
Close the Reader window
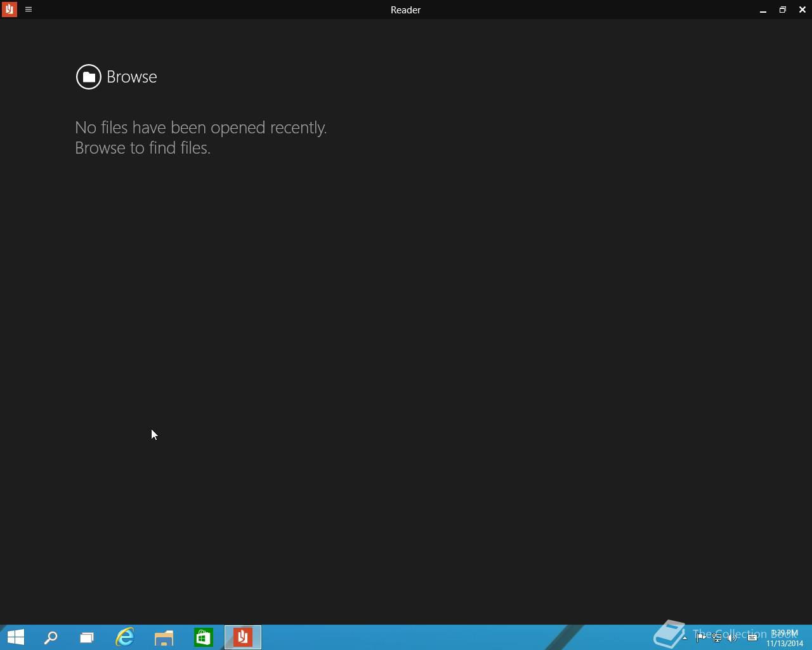[802, 10]
